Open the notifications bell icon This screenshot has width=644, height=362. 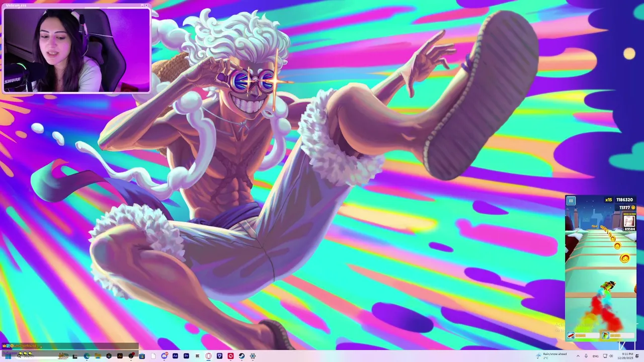point(637,356)
